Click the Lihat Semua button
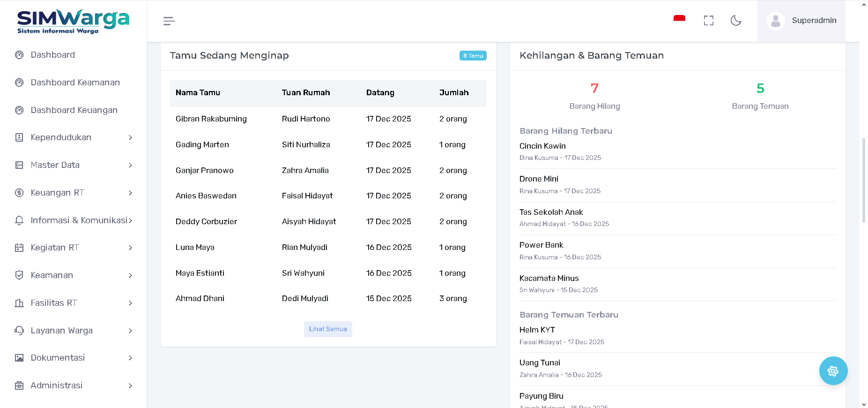 click(x=328, y=329)
